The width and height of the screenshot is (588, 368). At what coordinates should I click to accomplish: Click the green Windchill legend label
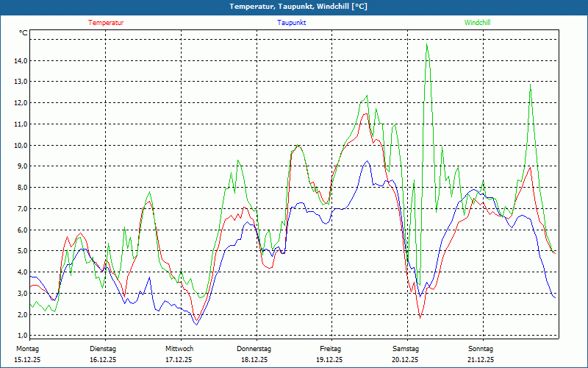tap(477, 23)
